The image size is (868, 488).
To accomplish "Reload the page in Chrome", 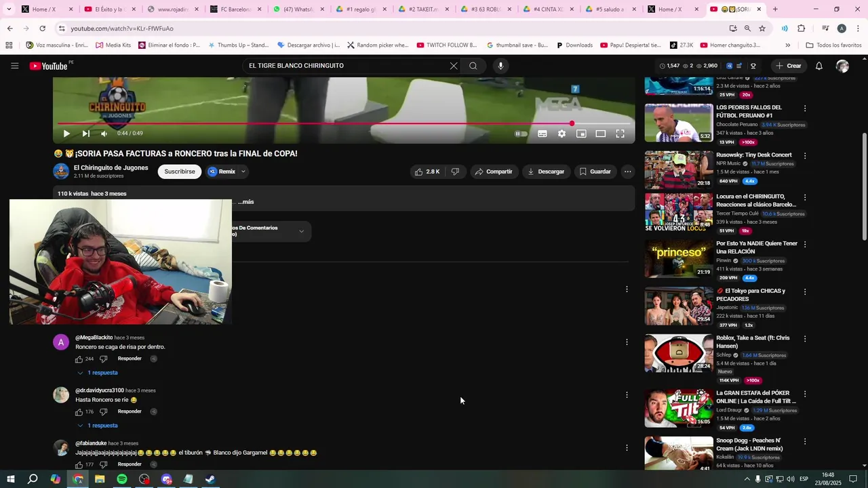I will click(42, 28).
